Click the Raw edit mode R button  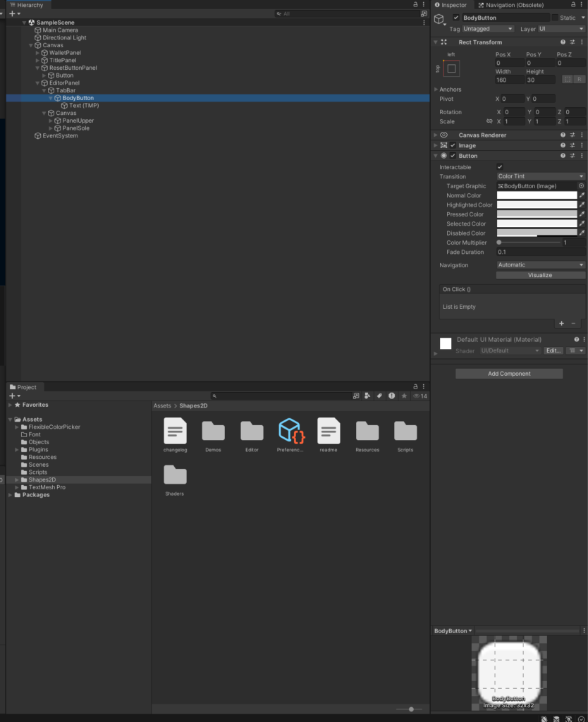coord(580,80)
